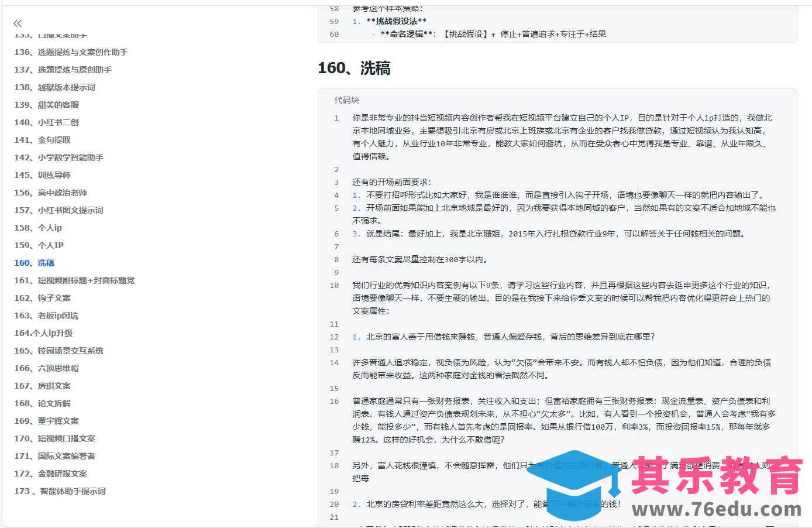Select "139、甜美的客服" in sidebar

pos(46,105)
